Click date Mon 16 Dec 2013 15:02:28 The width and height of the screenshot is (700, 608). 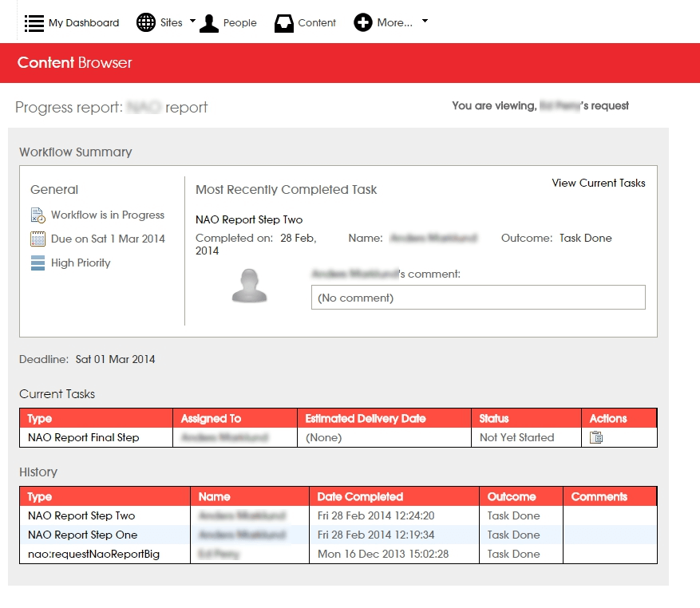[x=383, y=554]
